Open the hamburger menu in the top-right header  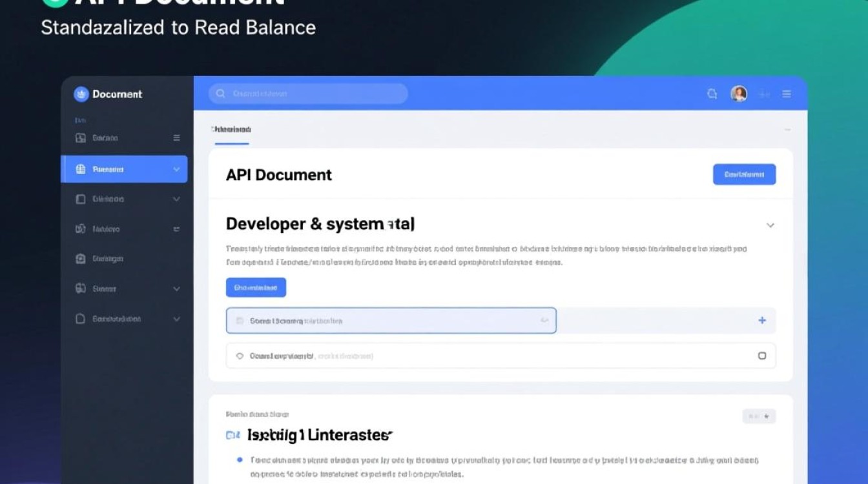click(787, 94)
